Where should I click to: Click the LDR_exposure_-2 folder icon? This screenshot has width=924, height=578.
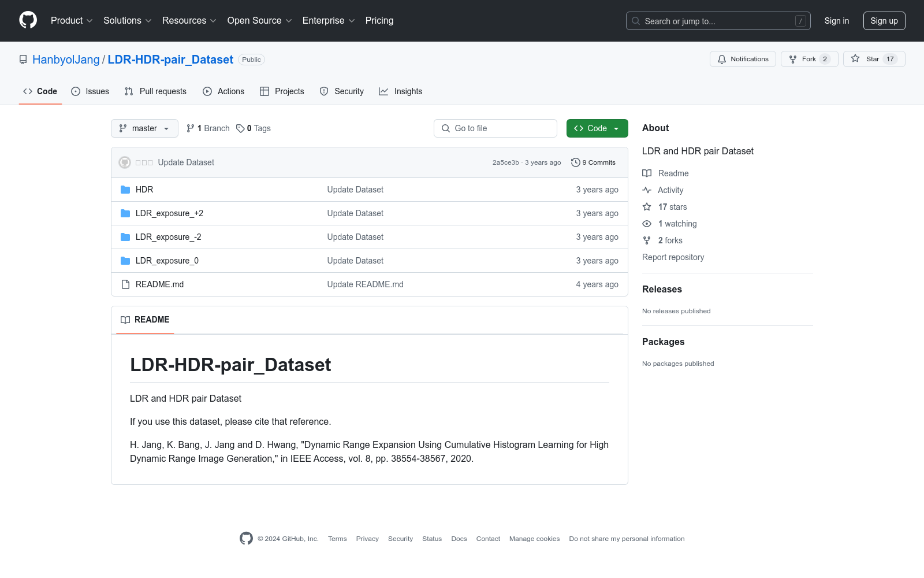point(125,237)
